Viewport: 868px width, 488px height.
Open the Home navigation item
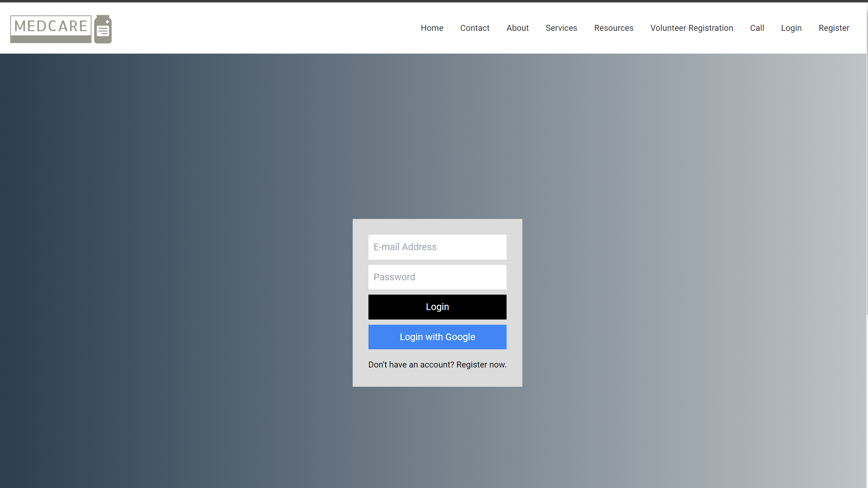[432, 28]
